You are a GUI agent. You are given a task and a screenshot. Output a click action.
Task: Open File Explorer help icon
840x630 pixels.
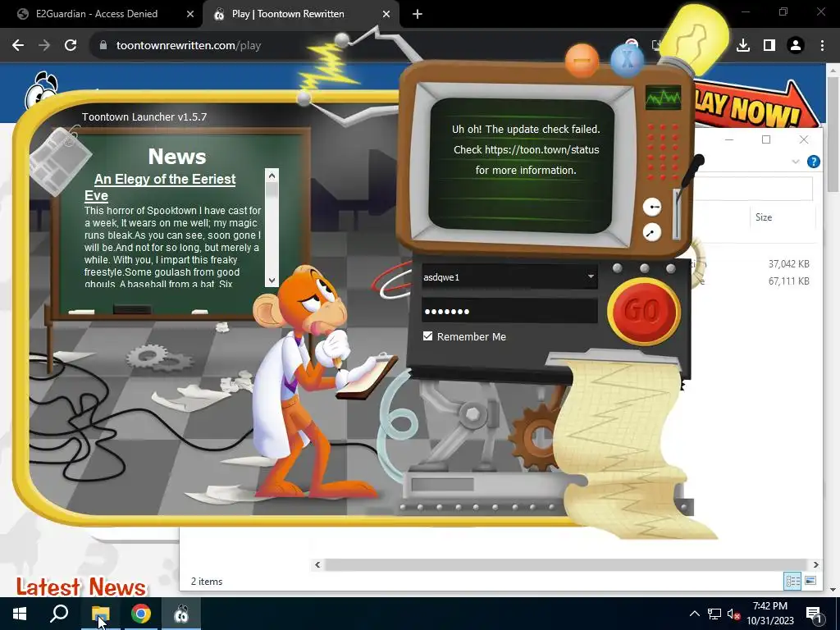(813, 162)
